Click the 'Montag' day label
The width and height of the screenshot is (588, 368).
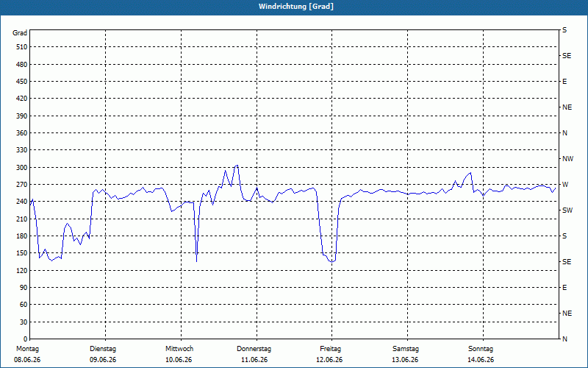click(27, 349)
